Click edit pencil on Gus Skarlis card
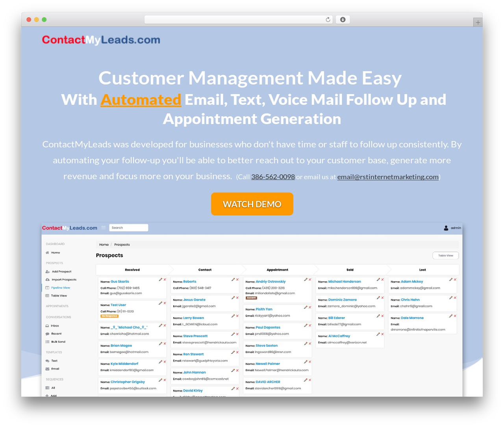The width and height of the screenshot is (504, 427). [160, 280]
